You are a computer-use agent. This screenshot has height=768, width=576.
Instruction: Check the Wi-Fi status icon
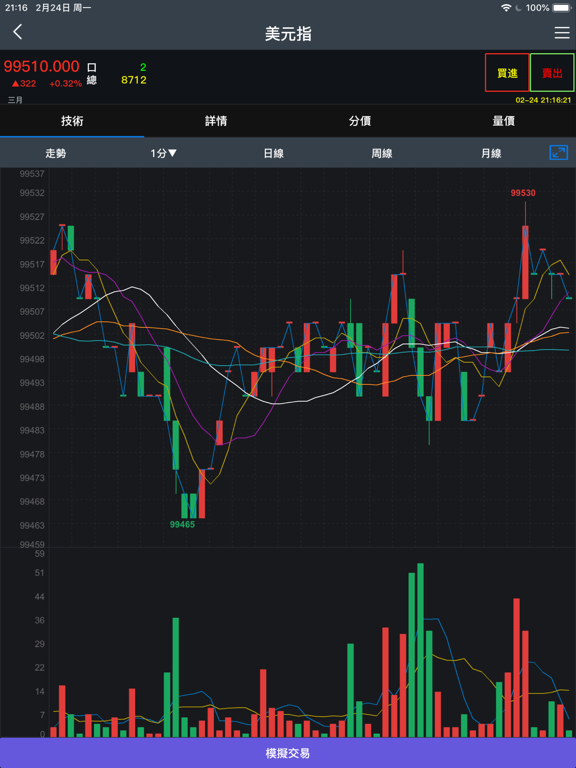pos(506,8)
